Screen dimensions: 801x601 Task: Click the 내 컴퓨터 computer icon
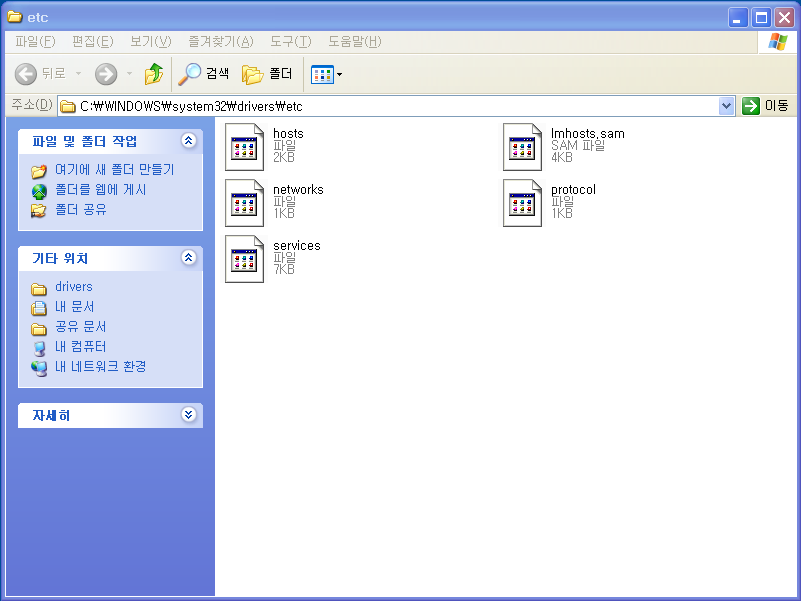point(39,348)
